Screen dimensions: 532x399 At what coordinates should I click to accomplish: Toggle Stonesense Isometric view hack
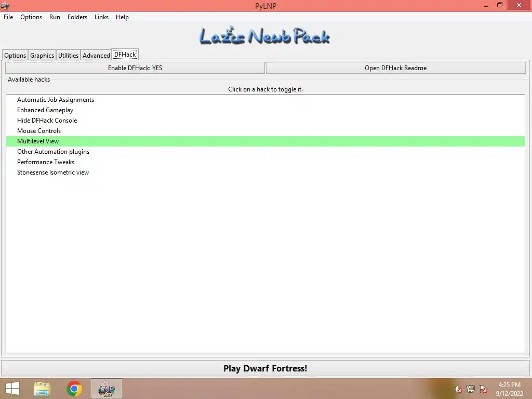(265, 172)
